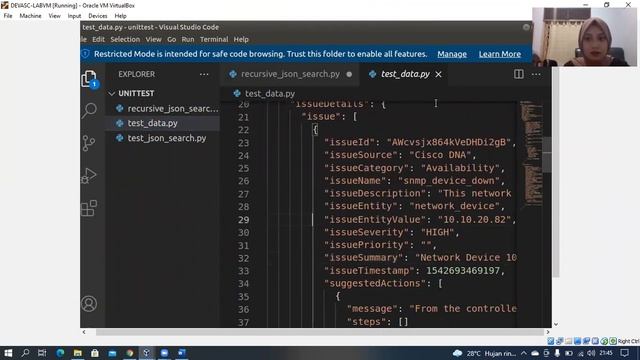
Task: Click the VirtualBox vertical scrollbar
Action: pos(556,171)
